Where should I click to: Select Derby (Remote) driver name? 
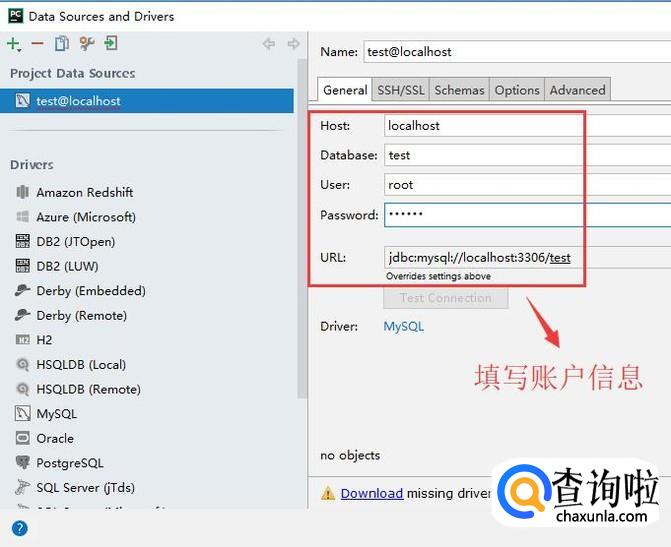(82, 315)
